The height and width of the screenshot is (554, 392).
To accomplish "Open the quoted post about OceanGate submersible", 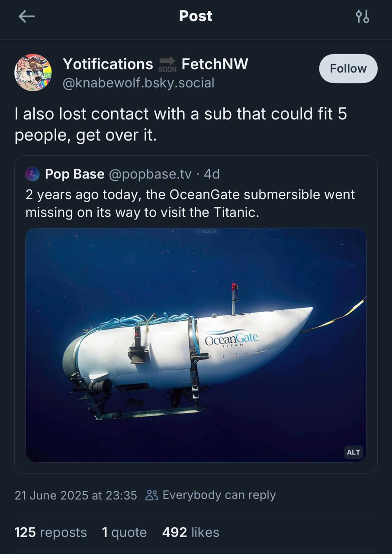I will point(190,203).
